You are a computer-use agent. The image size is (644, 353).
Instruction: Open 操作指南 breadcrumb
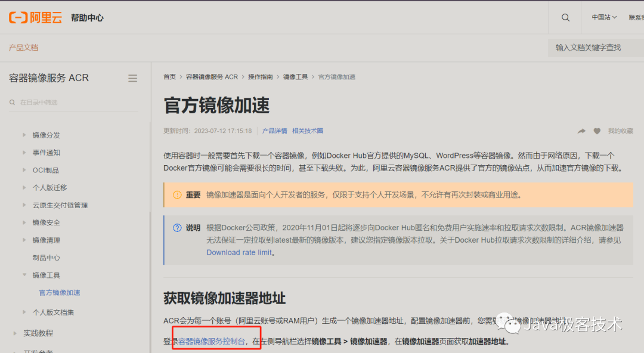261,77
